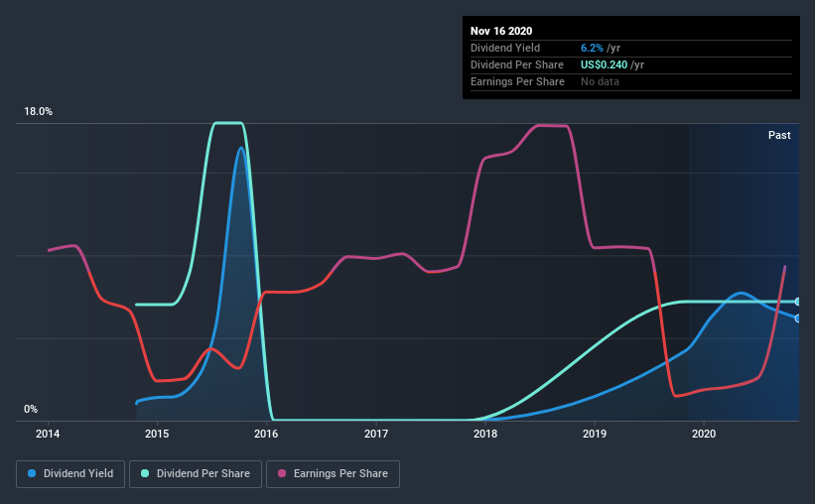Click the teal Dividend Per Share legend dot
Image resolution: width=815 pixels, height=504 pixels.
click(145, 473)
